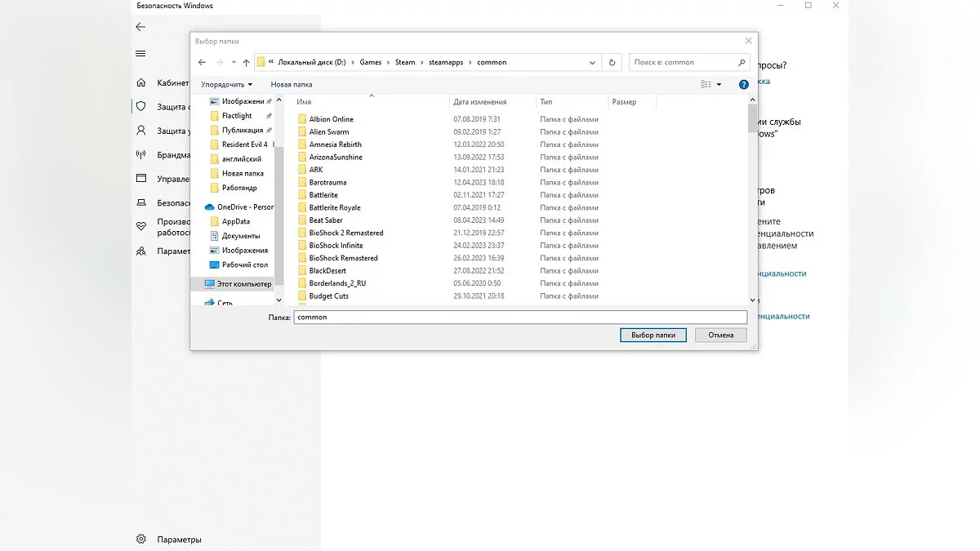980x551 pixels.
Task: Refresh the folder listing
Action: point(612,63)
